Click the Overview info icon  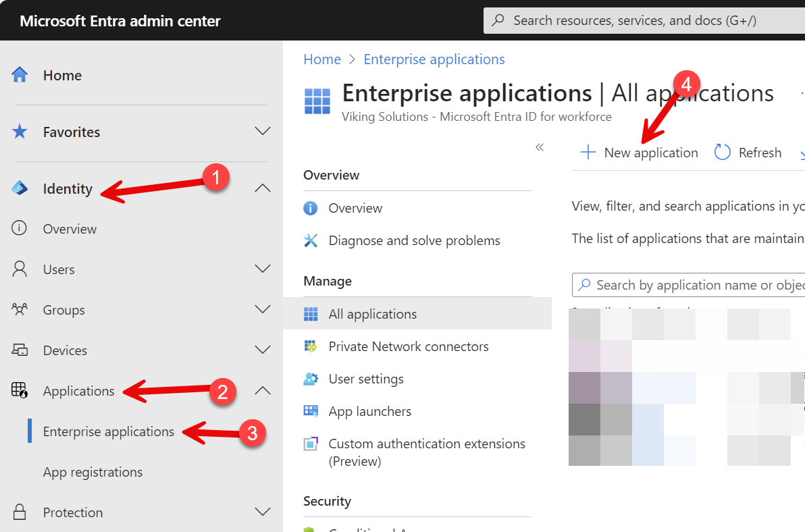[310, 207]
